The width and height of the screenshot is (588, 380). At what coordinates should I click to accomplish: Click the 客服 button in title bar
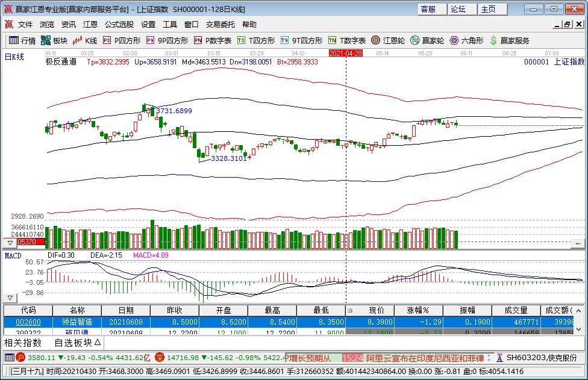(x=432, y=9)
